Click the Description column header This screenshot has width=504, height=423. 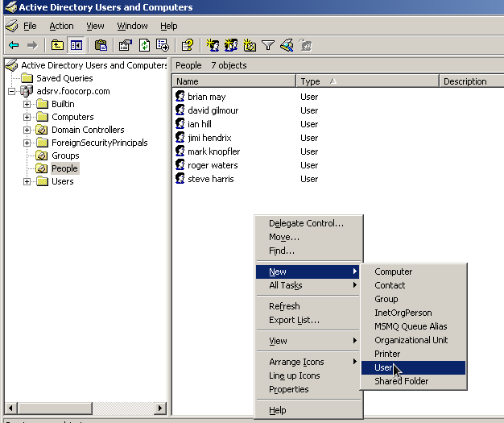click(x=472, y=81)
